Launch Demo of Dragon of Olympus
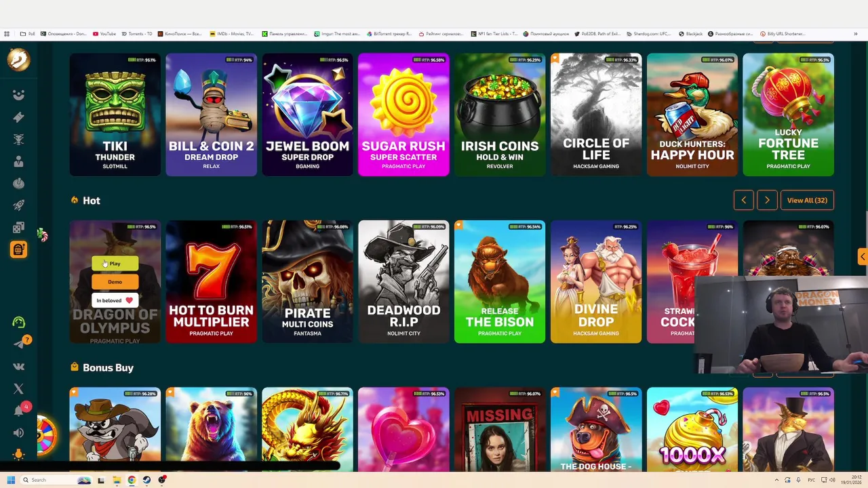This screenshot has width=868, height=488. 115,282
